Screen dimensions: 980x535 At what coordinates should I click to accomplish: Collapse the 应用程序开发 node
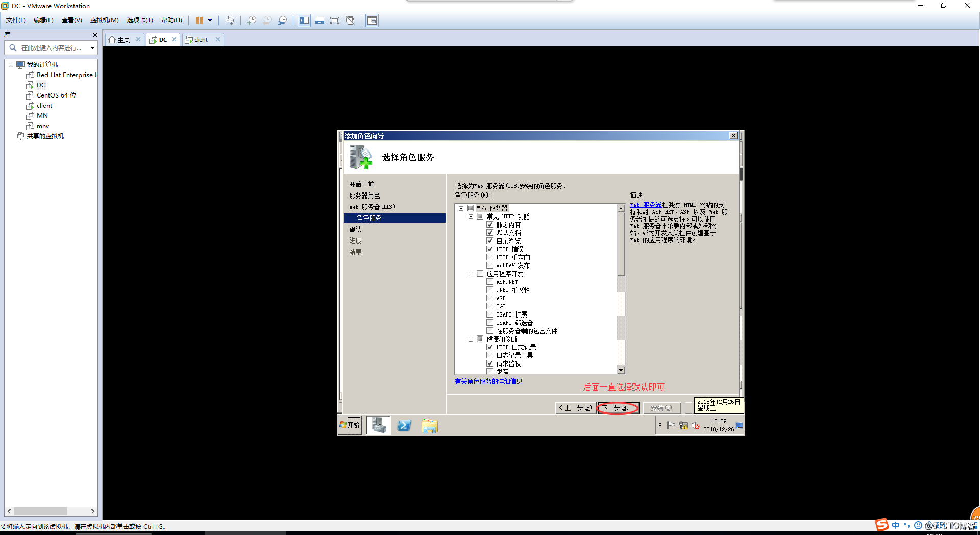471,274
